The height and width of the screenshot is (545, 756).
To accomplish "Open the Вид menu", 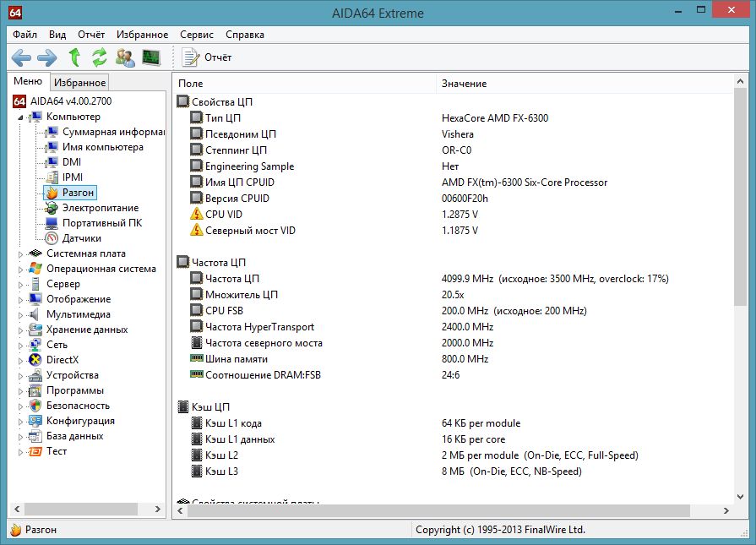I will click(57, 35).
